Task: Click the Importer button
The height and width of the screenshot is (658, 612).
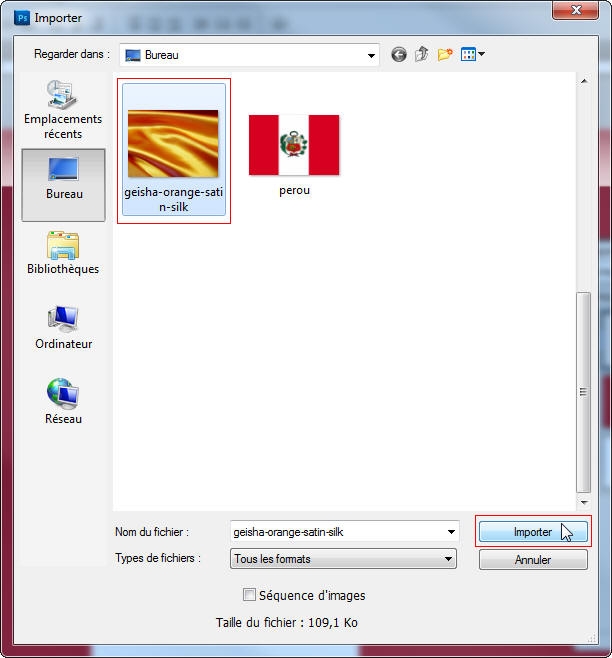Action: tap(533, 532)
